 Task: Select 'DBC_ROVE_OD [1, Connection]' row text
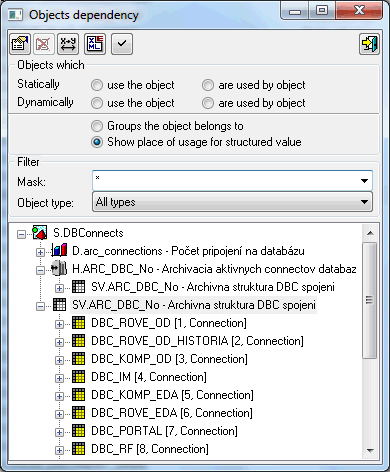(x=169, y=323)
